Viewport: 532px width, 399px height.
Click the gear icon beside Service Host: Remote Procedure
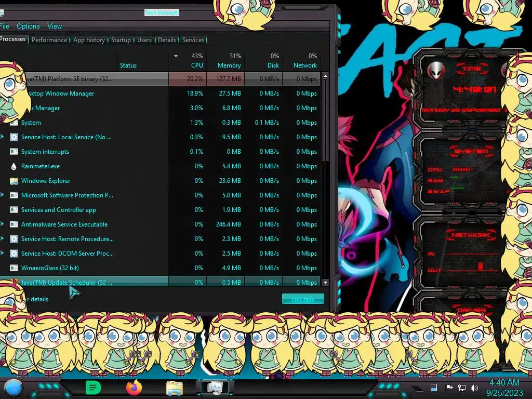[14, 239]
